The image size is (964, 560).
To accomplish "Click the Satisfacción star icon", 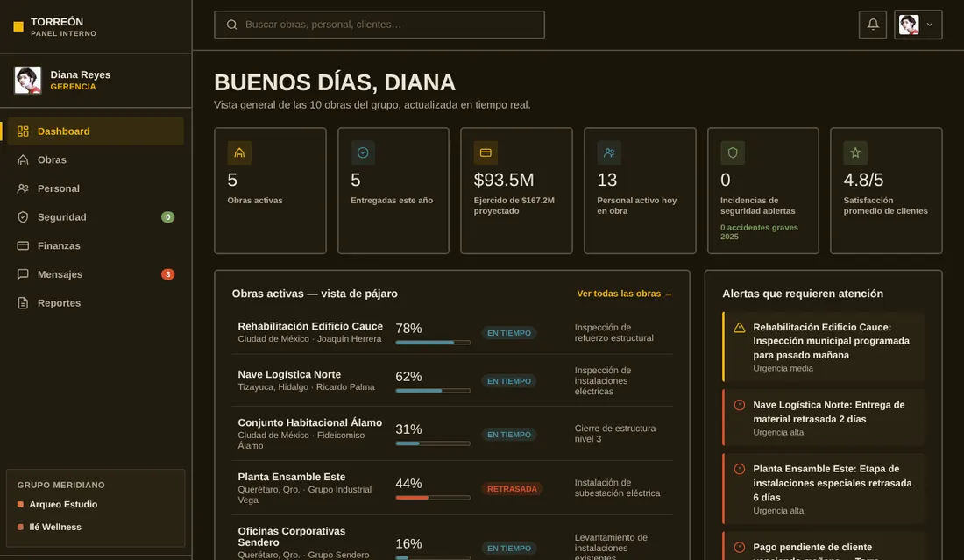I will (855, 152).
